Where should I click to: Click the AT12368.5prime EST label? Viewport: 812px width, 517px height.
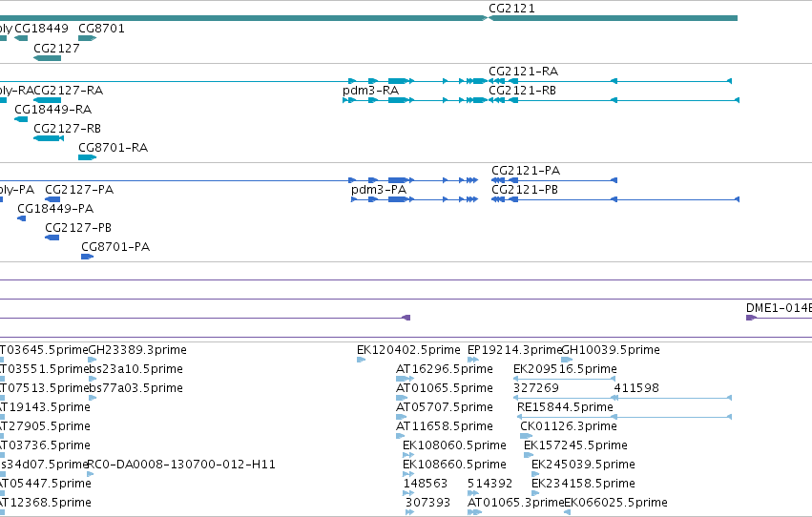click(46, 503)
